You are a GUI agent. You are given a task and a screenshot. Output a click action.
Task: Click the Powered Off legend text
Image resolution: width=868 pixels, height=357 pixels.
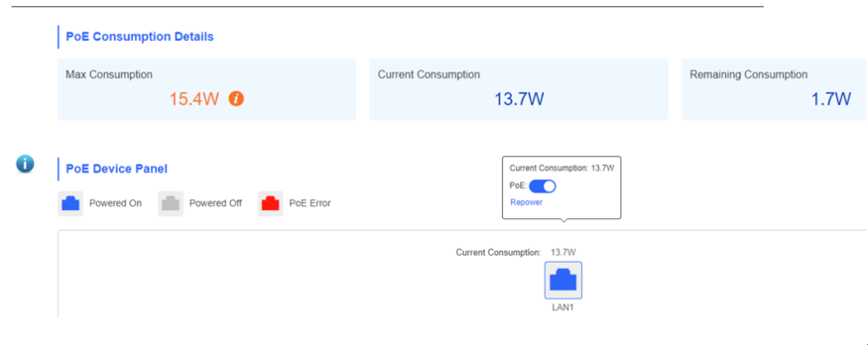[x=215, y=203]
